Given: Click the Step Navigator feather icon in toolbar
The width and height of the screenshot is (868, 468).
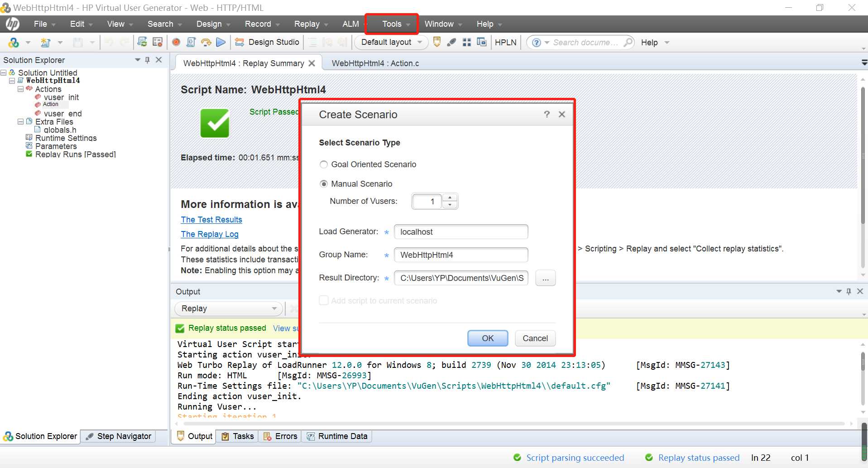Looking at the screenshot, I should tap(451, 42).
